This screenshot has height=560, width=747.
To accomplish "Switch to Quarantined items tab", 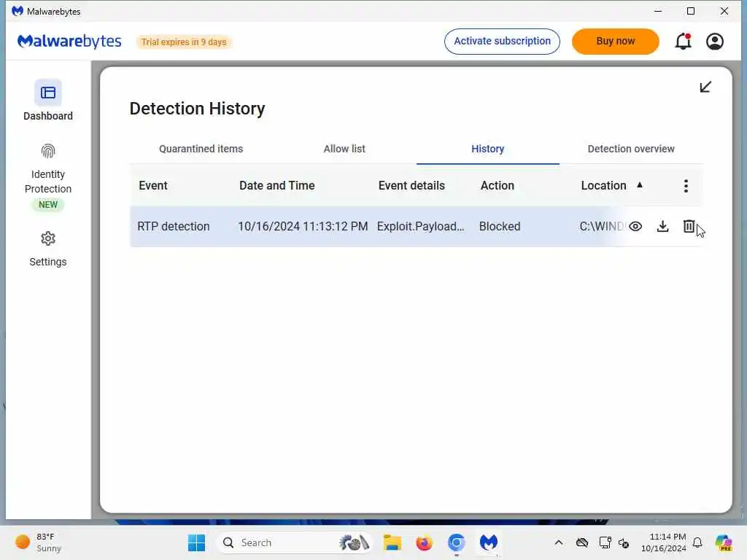I will click(201, 149).
